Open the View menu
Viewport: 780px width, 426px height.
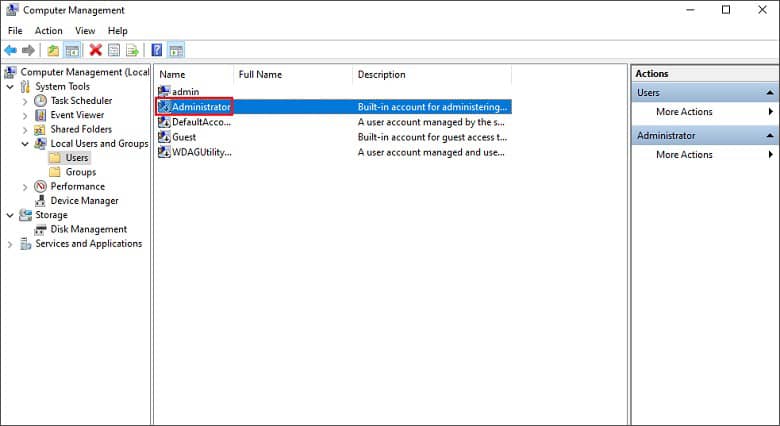(x=85, y=31)
